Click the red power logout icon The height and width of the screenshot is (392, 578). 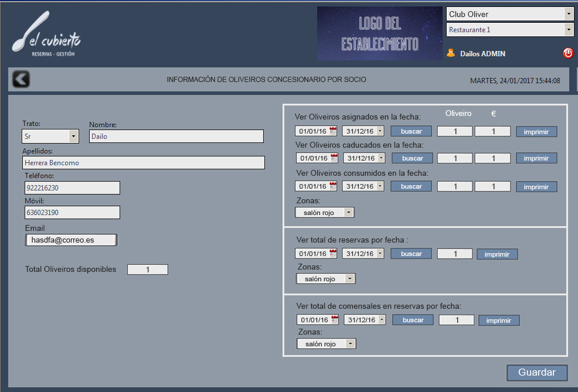(x=568, y=53)
